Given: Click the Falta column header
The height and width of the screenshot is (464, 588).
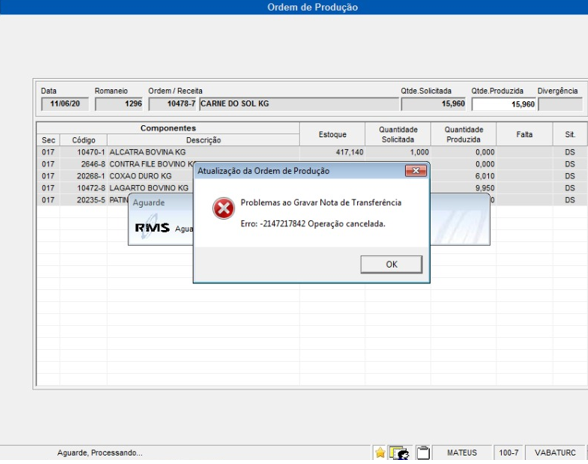Looking at the screenshot, I should tap(524, 134).
